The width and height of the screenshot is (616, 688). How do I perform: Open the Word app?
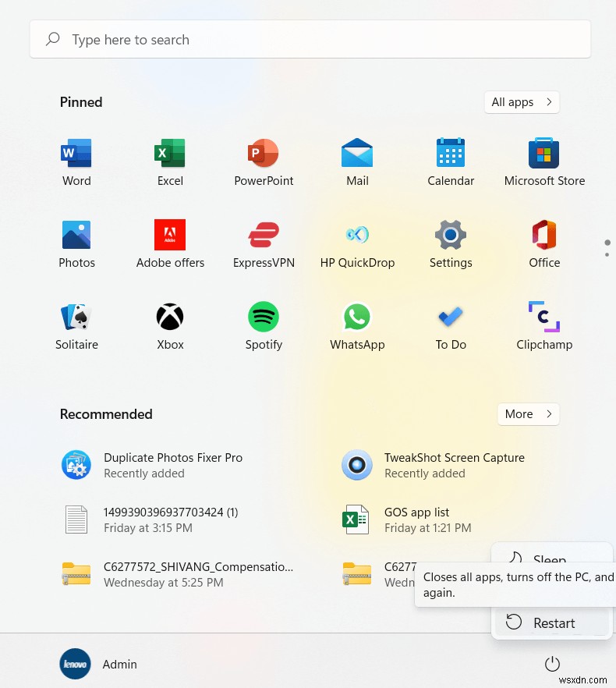[x=76, y=162]
